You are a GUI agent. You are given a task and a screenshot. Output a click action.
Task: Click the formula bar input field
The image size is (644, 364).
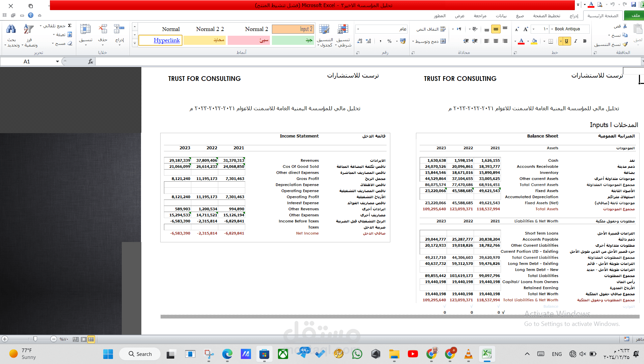(368, 61)
